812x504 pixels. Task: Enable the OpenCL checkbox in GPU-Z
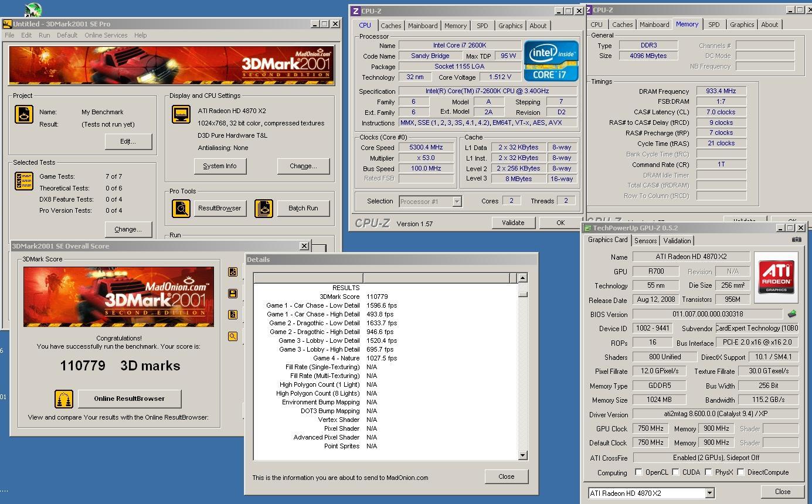click(x=638, y=472)
